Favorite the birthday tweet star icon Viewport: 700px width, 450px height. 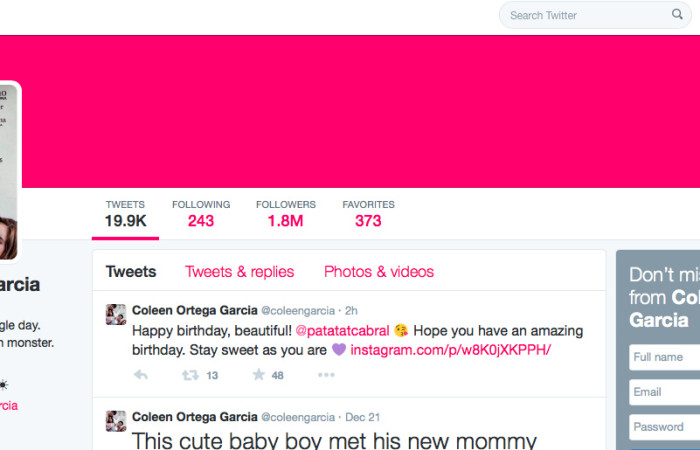[258, 375]
